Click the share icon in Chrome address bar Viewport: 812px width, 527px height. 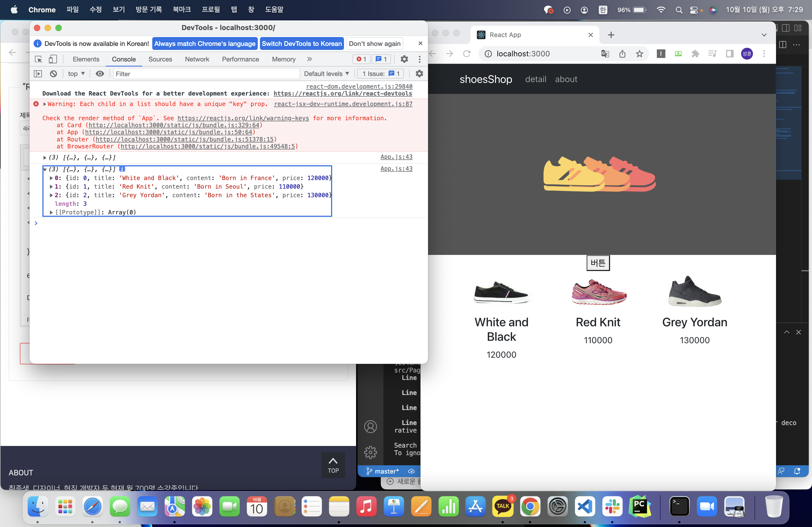[622, 54]
